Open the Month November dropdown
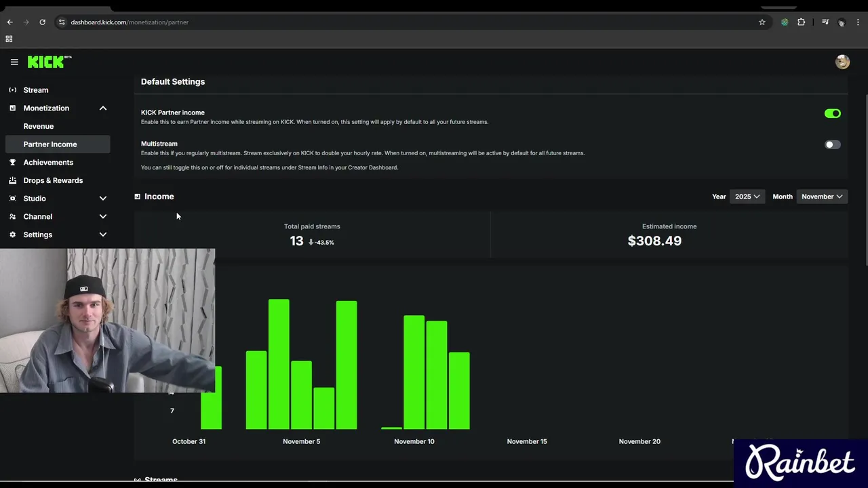 [x=822, y=197]
